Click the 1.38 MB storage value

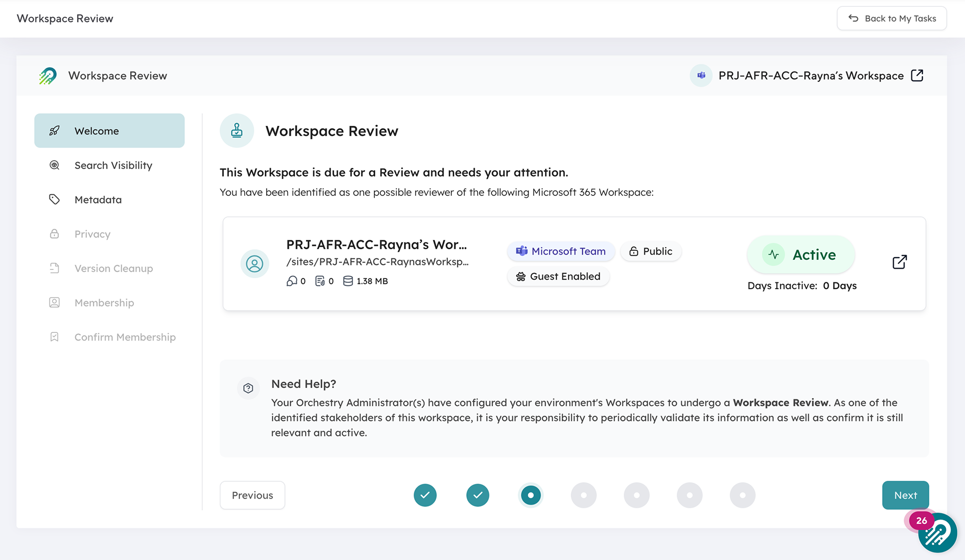click(372, 281)
